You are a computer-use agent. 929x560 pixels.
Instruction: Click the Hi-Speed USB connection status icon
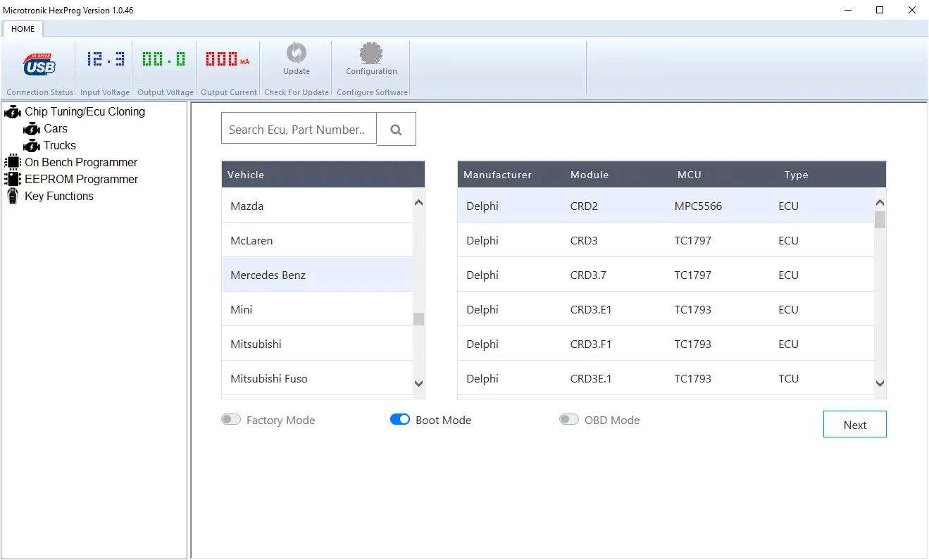click(39, 64)
